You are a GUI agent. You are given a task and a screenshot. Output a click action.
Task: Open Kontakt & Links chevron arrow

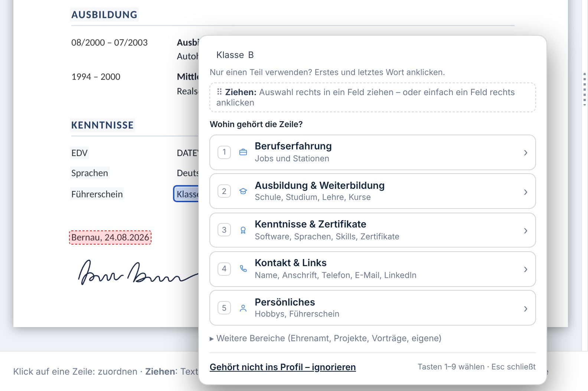coord(526,269)
